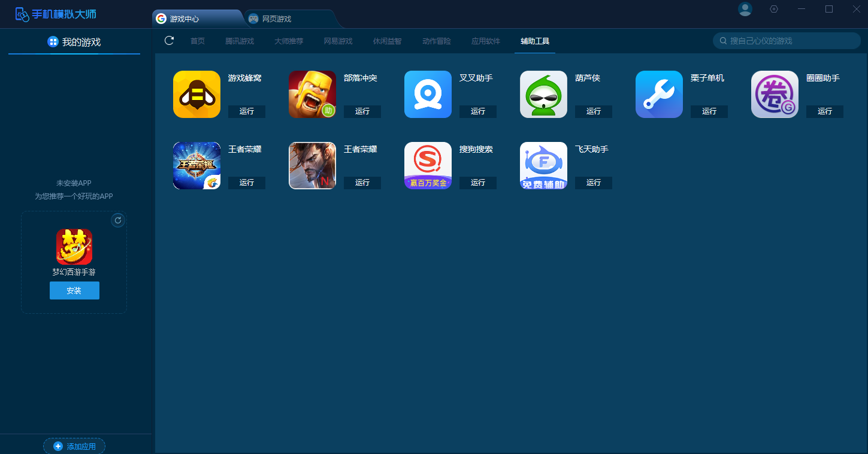Click the 部落冲突 app name

pyautogui.click(x=361, y=78)
